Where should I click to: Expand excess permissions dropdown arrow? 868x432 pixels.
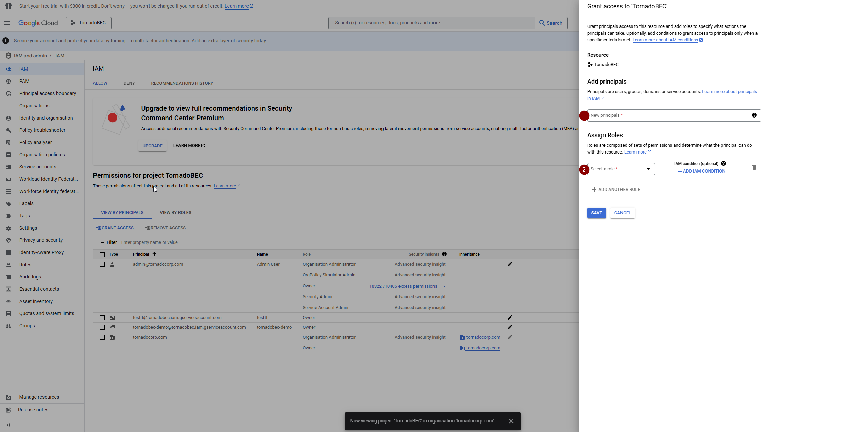point(444,286)
